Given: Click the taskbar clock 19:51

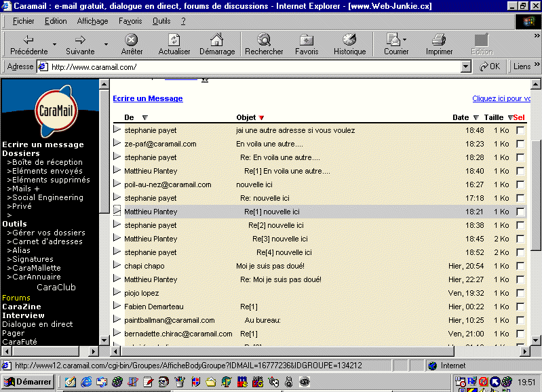Looking at the screenshot, I should click(x=526, y=383).
